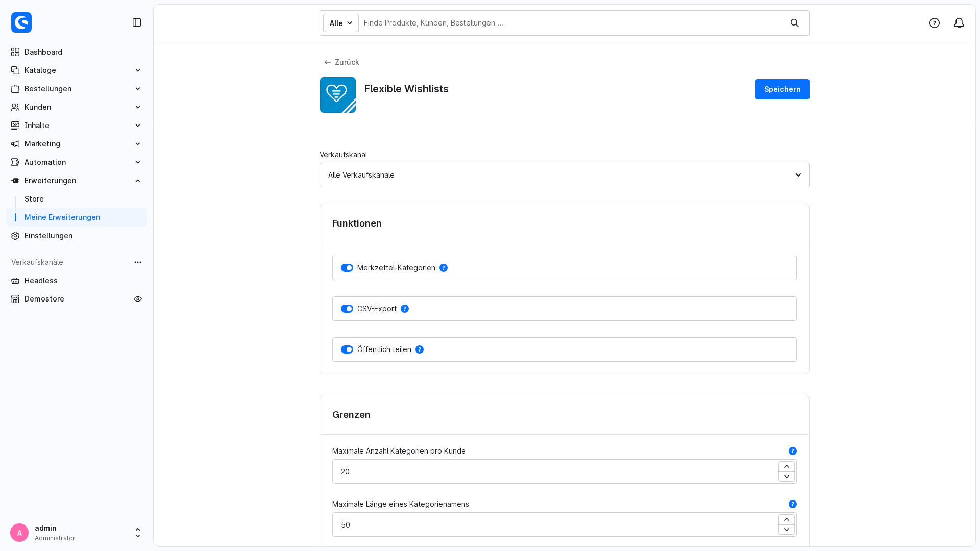The width and height of the screenshot is (980, 551).
Task: Click the search magnifier icon
Action: click(x=795, y=23)
